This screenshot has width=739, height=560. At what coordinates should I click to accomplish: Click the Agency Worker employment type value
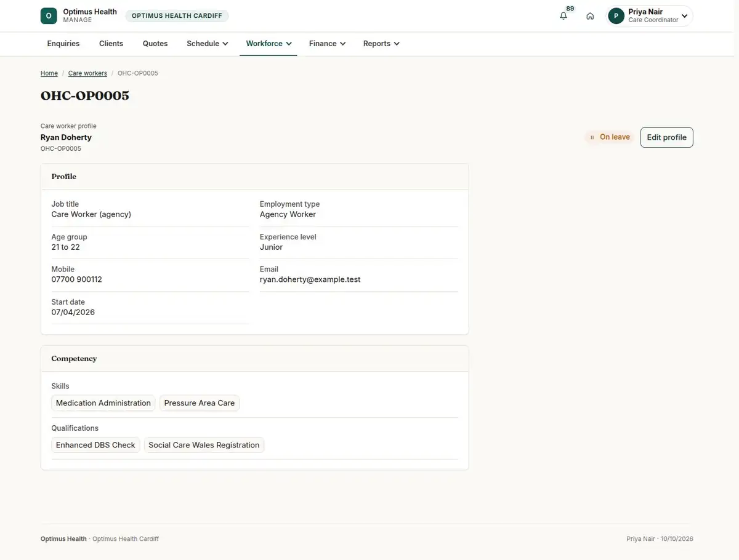coord(288,214)
